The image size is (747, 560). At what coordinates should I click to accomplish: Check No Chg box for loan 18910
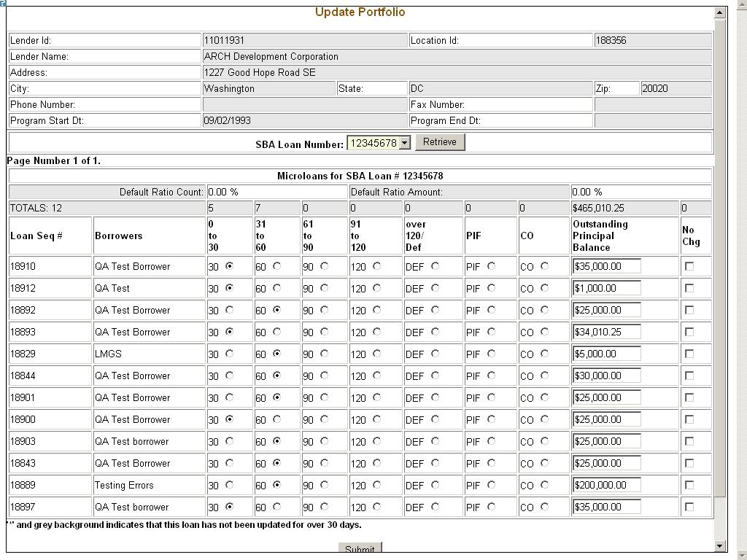pos(689,266)
